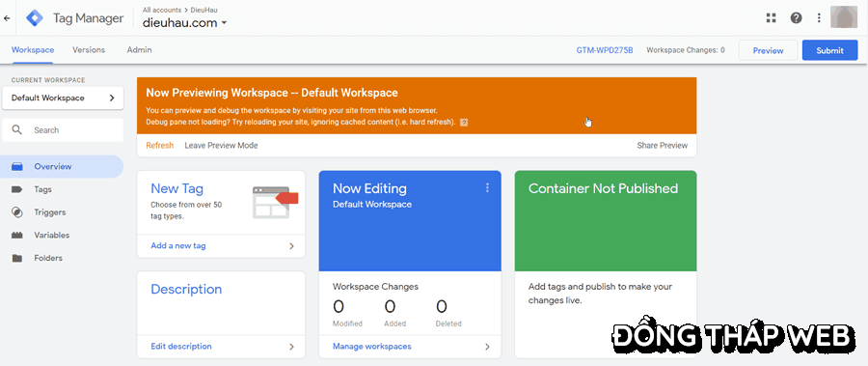Select Folders in the sidebar
This screenshot has width=868, height=366.
pyautogui.click(x=62, y=258)
